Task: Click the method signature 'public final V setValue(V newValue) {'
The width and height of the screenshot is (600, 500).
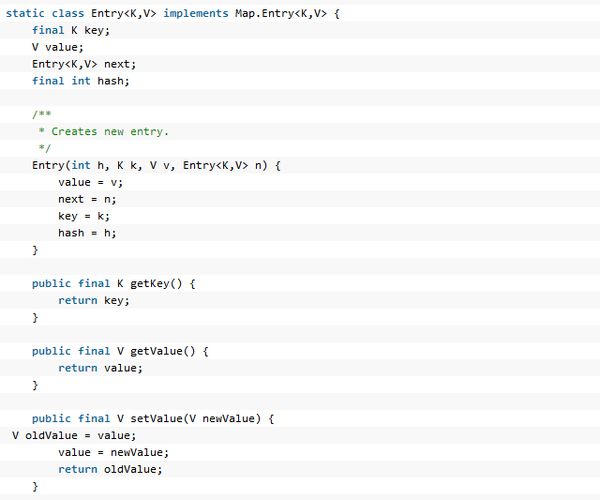Action: coord(153,419)
